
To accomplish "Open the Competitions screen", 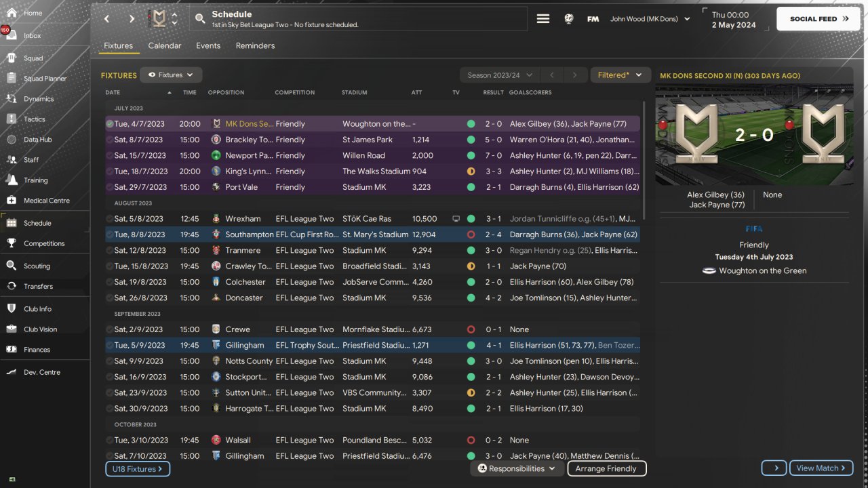I will [x=45, y=243].
